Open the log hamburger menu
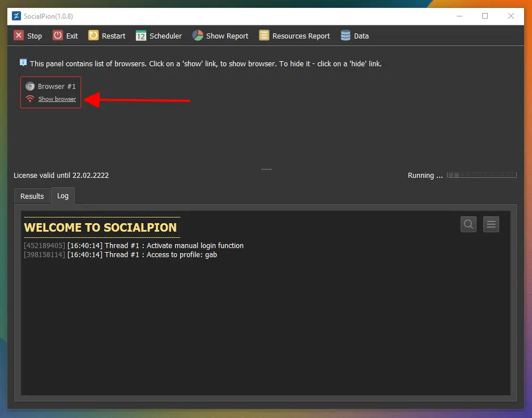The image size is (532, 418). click(x=491, y=224)
